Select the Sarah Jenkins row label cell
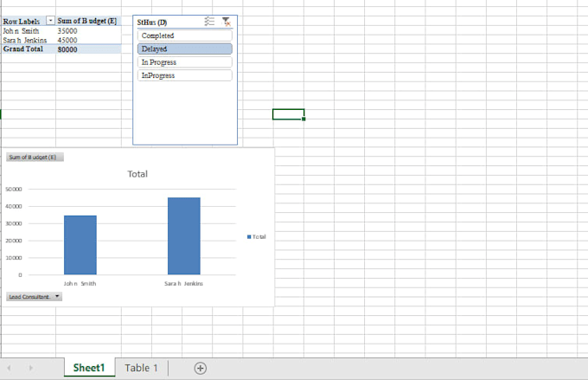This screenshot has width=588, height=380. click(29, 40)
